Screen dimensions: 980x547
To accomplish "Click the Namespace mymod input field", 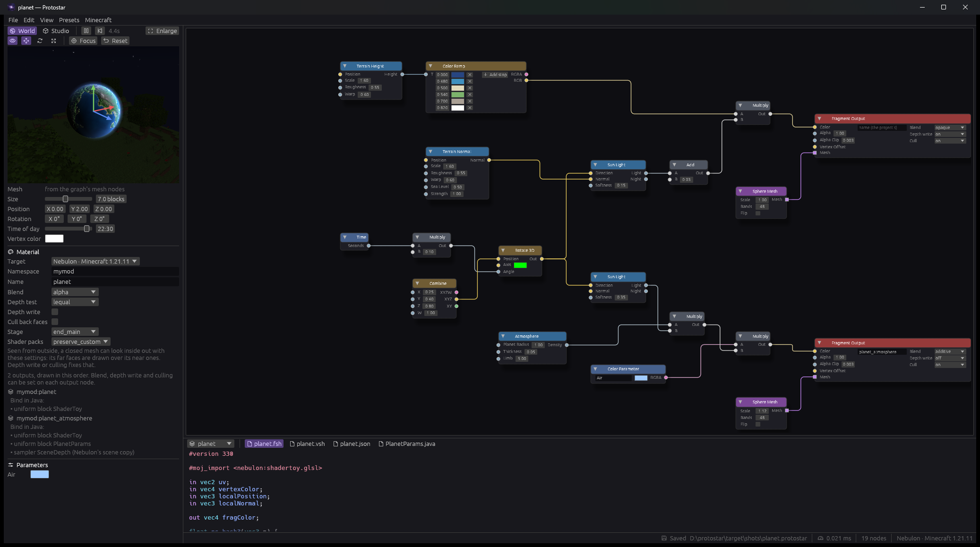I will tap(115, 271).
